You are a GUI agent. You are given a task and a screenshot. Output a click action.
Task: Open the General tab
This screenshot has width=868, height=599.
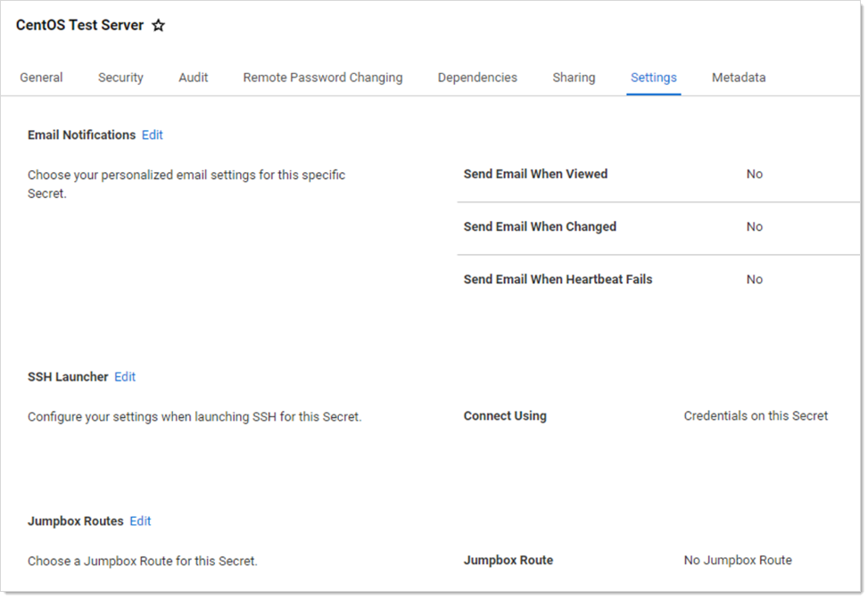point(41,78)
